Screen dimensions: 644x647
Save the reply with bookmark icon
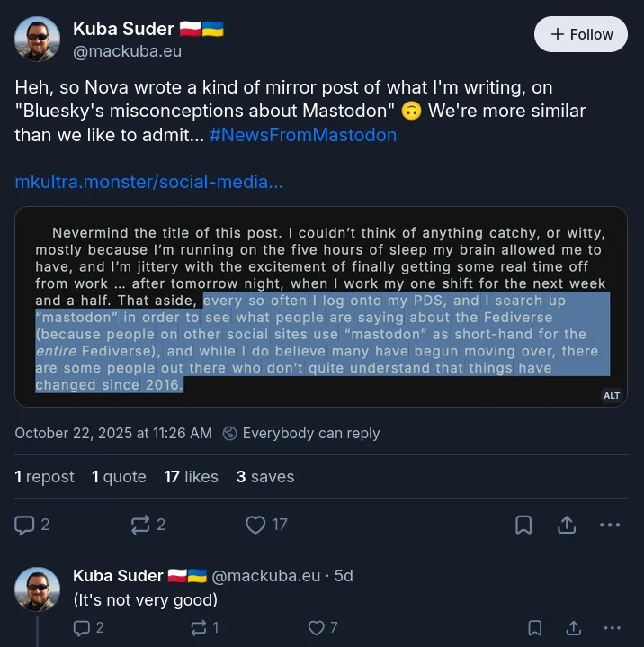535,627
